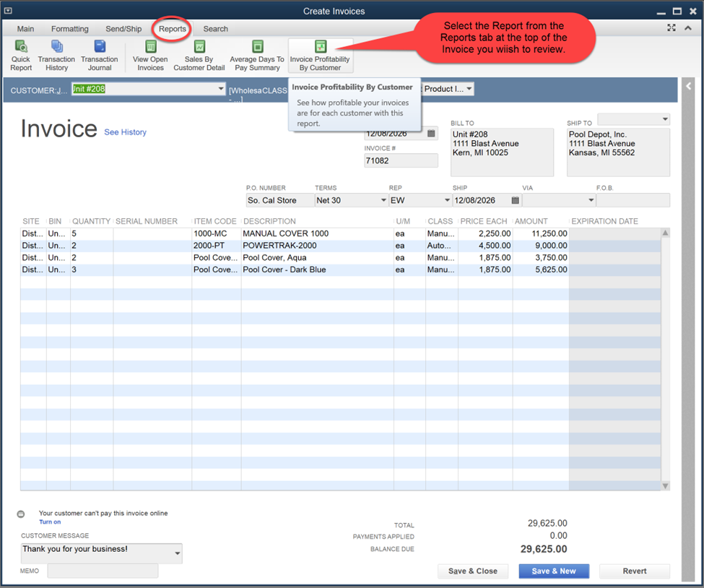Open the Search tab
Viewport: 704px width, 588px height.
215,29
